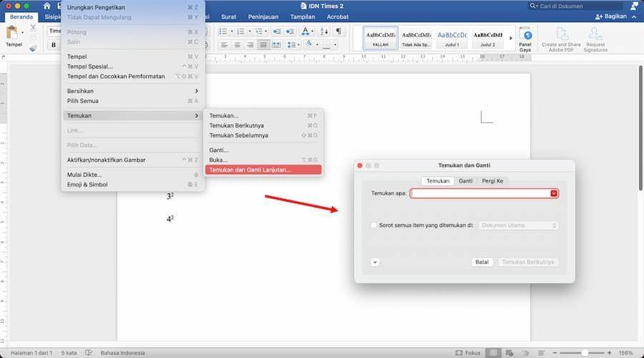Click the Batal button
The width and height of the screenshot is (644, 358).
(x=482, y=262)
